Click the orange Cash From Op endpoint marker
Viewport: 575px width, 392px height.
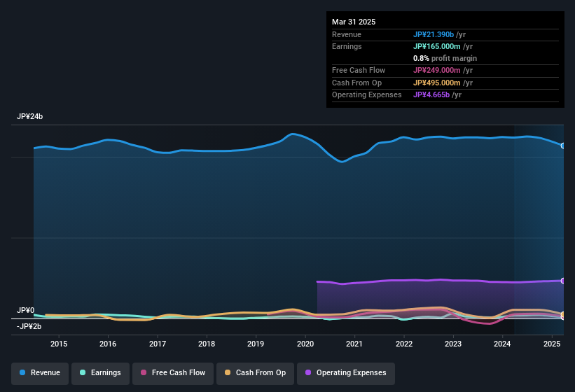pyautogui.click(x=563, y=314)
